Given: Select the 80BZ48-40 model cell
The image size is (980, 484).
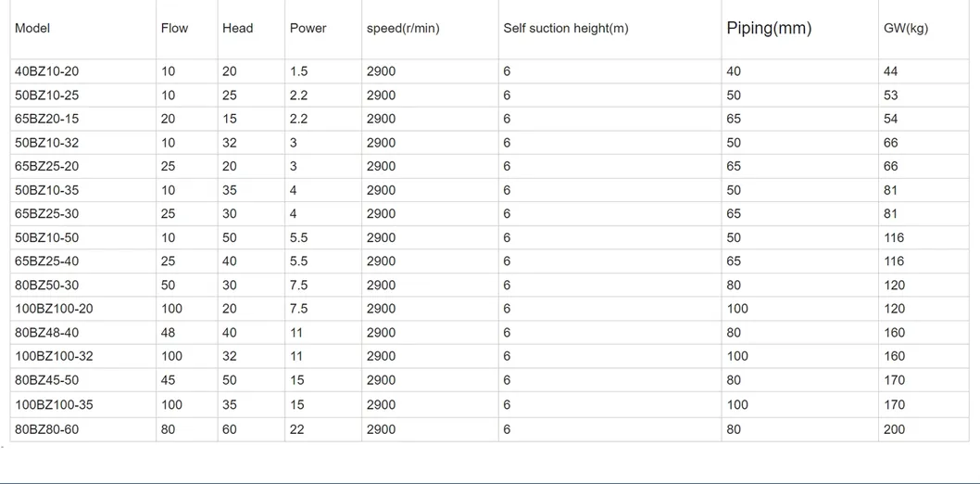Looking at the screenshot, I should 47,333.
